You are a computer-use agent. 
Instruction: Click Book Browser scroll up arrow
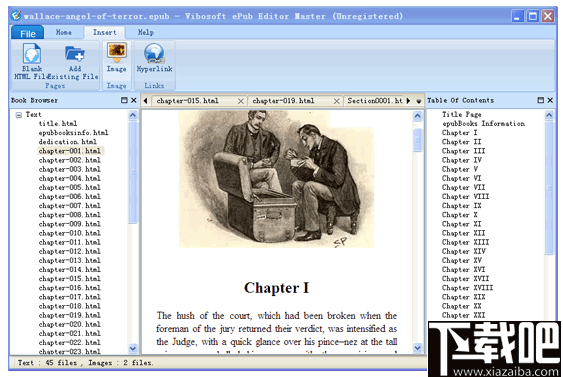(x=133, y=115)
